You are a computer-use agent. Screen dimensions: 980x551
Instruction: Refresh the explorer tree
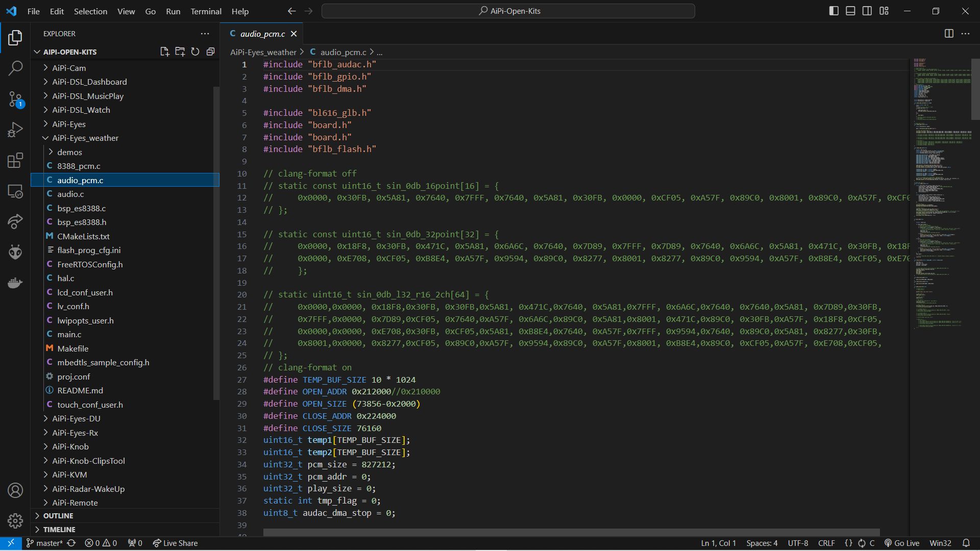(x=195, y=52)
